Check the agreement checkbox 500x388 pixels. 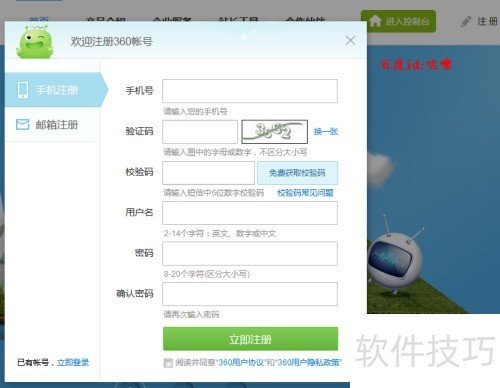tap(168, 363)
